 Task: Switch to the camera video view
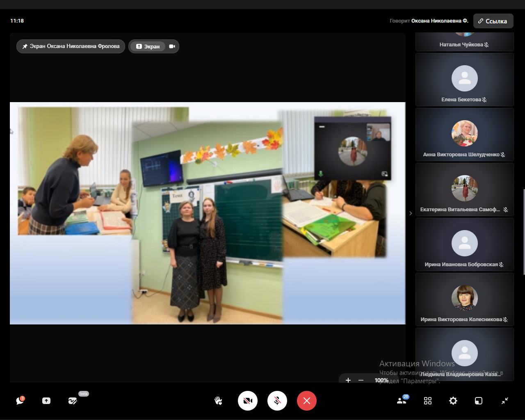point(172,46)
